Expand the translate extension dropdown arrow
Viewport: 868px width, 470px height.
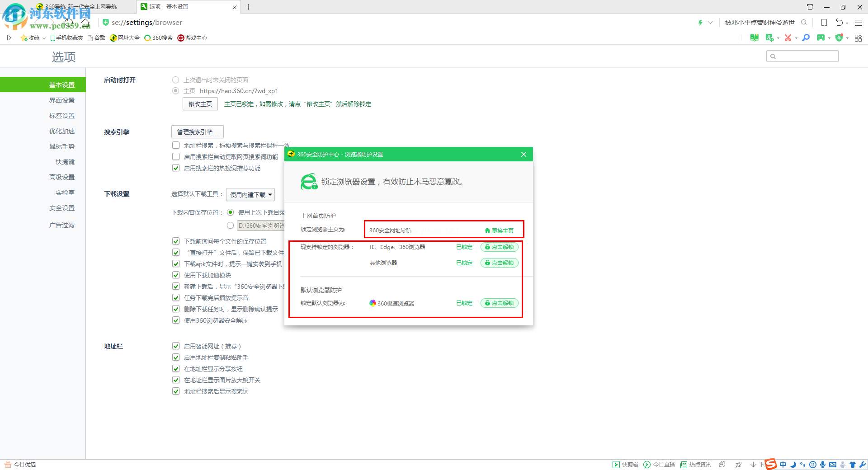click(x=778, y=38)
